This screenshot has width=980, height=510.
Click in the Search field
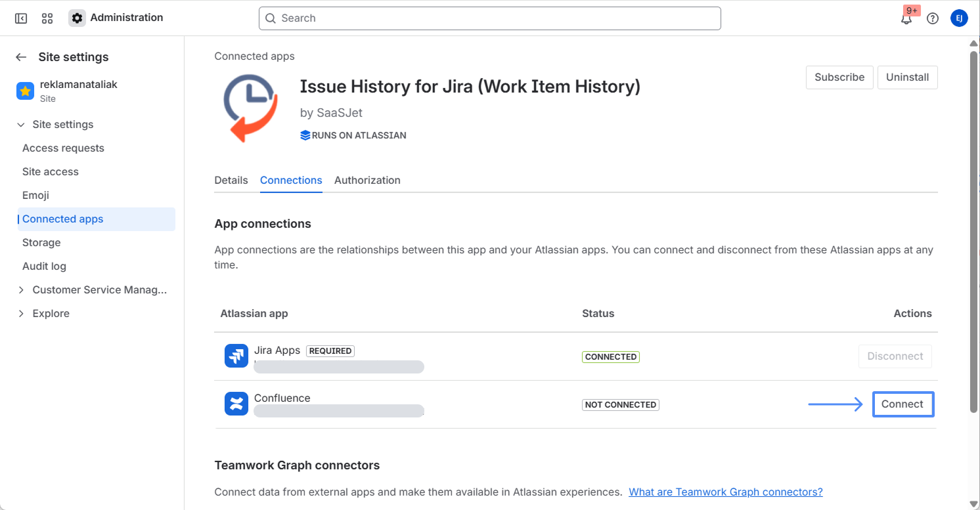pyautogui.click(x=489, y=18)
